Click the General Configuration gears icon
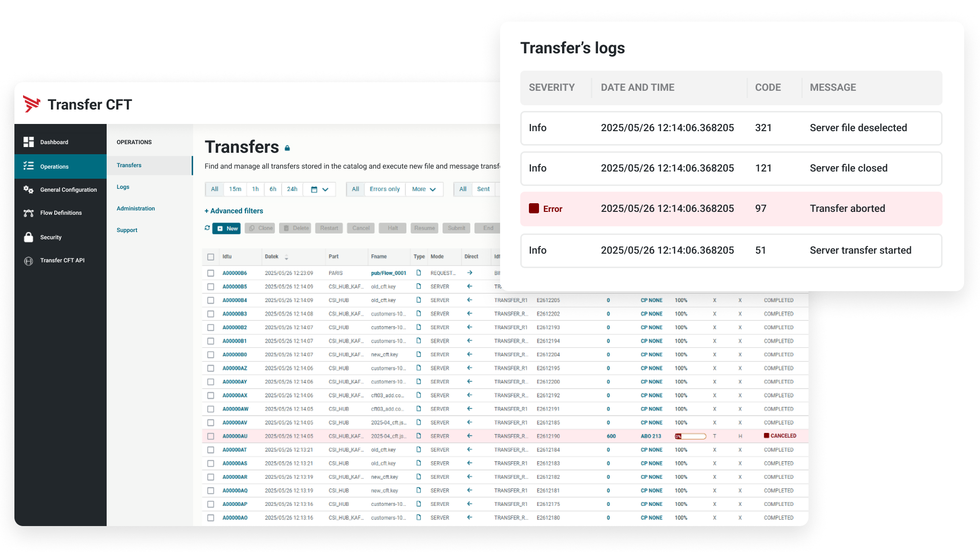This screenshot has height=552, width=980. (x=29, y=190)
